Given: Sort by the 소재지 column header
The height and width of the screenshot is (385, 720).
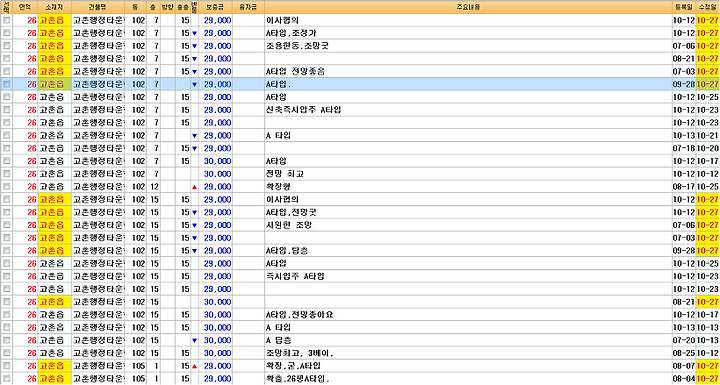Looking at the screenshot, I should (55, 7).
